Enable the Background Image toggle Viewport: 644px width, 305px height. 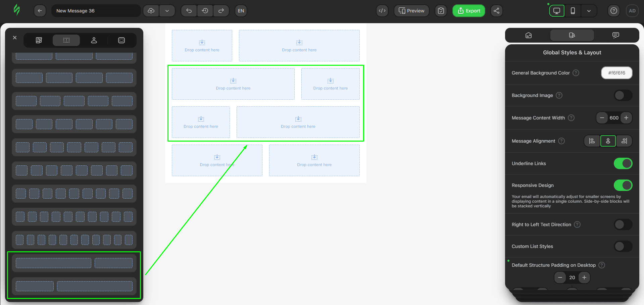[623, 95]
